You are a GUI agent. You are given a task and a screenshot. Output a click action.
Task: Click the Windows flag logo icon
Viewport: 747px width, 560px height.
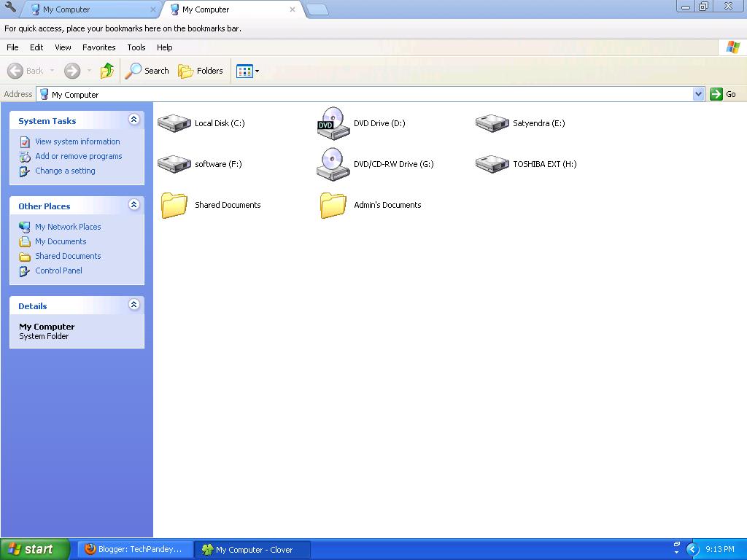point(732,47)
